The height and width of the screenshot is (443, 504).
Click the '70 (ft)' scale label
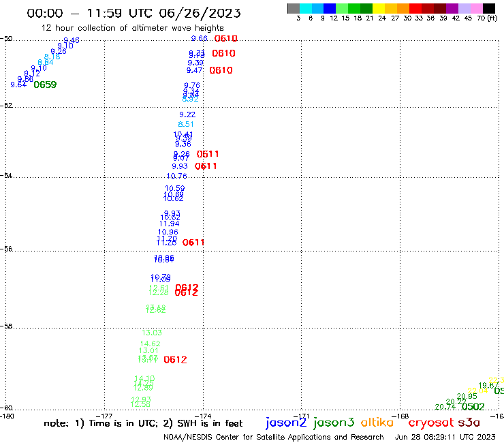point(487,18)
